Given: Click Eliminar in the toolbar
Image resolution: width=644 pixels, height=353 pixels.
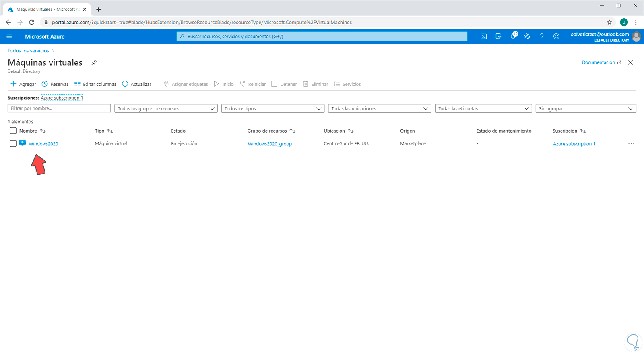Looking at the screenshot, I should pos(316,84).
